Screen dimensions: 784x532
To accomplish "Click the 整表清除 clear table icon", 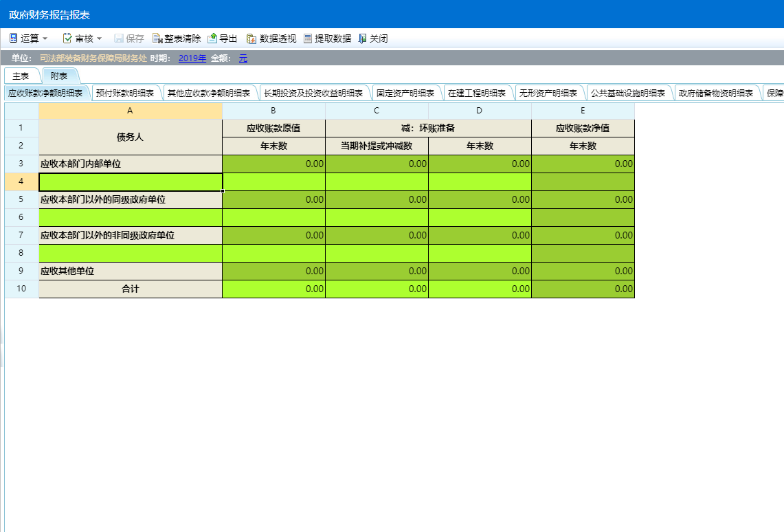I will 157,38.
